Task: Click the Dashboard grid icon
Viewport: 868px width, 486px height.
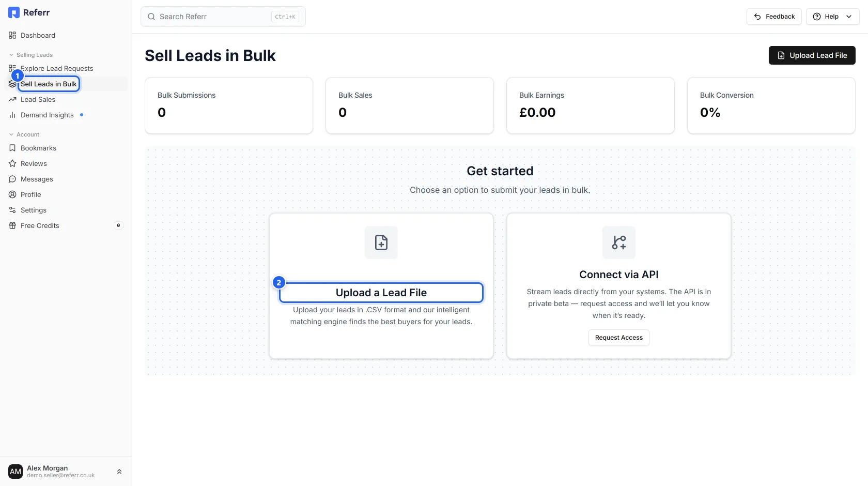Action: [x=12, y=35]
